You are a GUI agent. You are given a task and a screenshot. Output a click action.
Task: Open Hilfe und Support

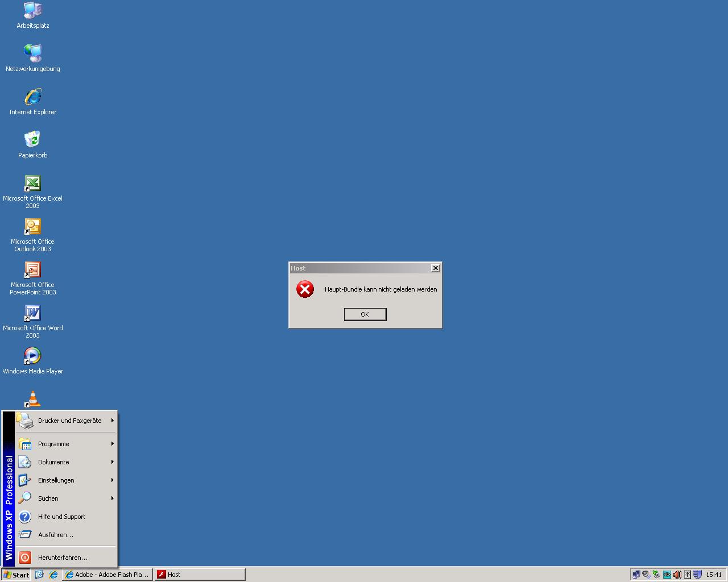66,517
